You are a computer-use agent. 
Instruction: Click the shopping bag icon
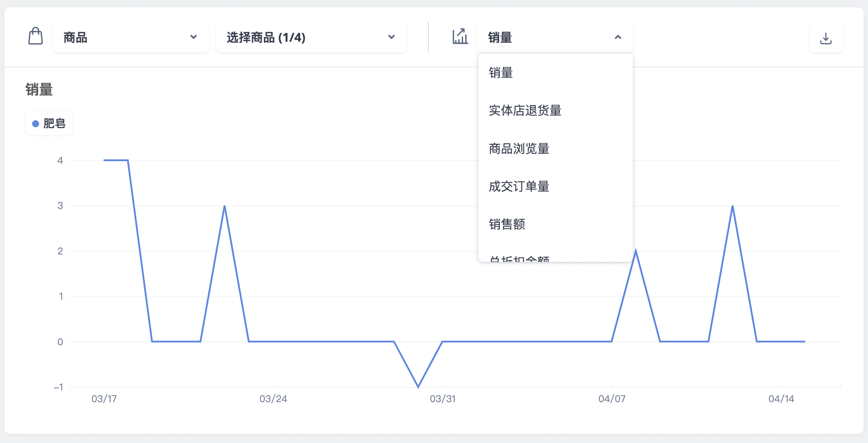[36, 36]
